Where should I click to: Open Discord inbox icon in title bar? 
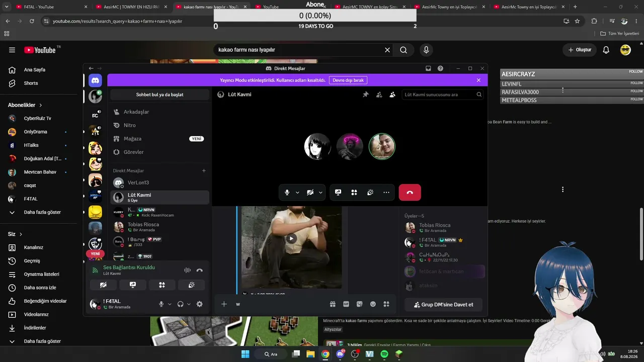(428, 68)
